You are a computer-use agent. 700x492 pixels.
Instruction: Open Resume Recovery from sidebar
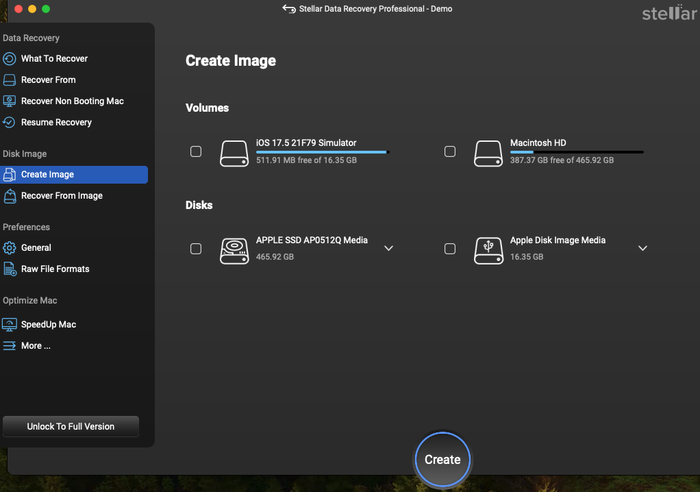(x=56, y=122)
